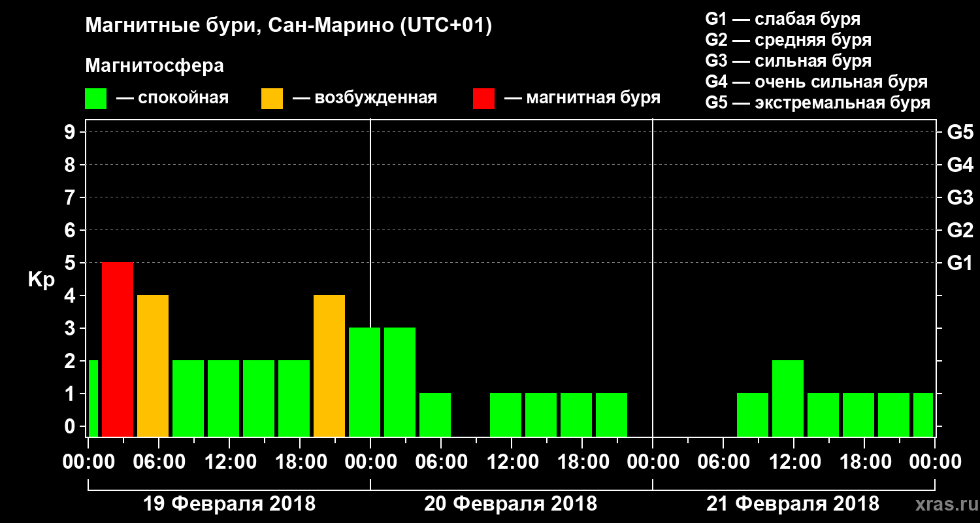
Task: Click the 'G5 — экстремальная буря' legend line
Action: pyautogui.click(x=817, y=103)
